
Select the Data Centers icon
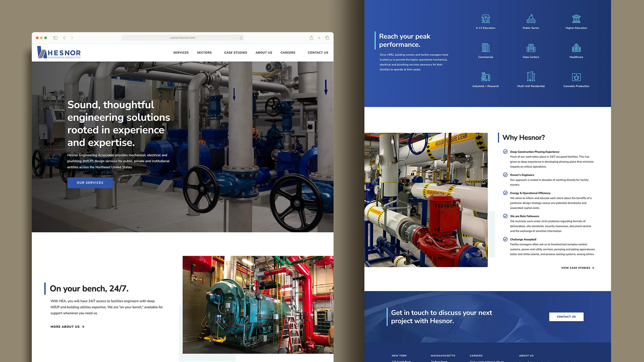click(531, 48)
